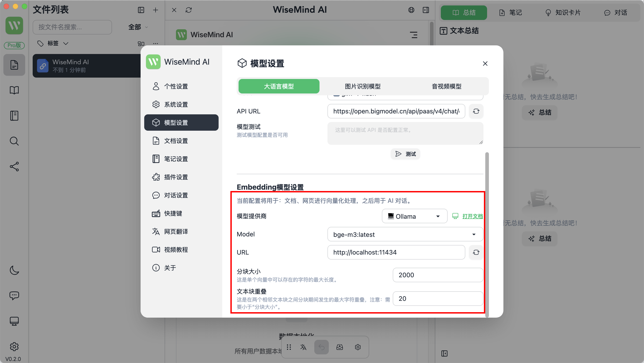Toggle dark mode moon icon

14,270
